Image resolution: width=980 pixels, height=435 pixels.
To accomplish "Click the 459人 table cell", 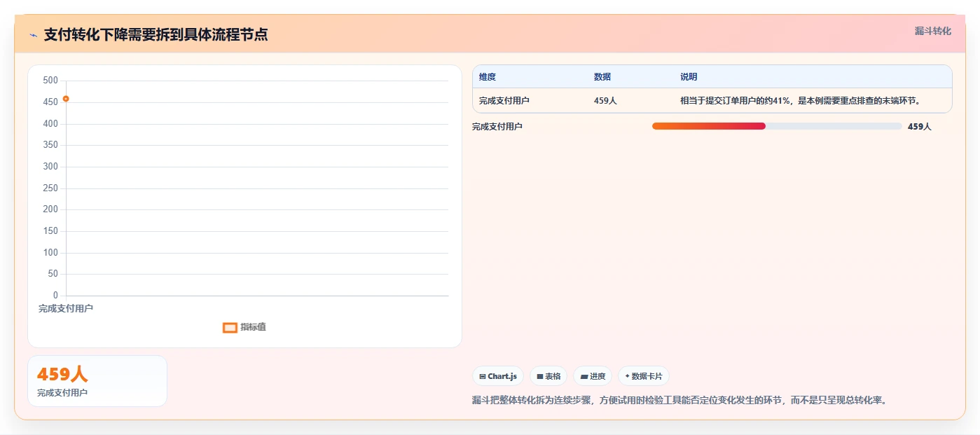I will 605,101.
